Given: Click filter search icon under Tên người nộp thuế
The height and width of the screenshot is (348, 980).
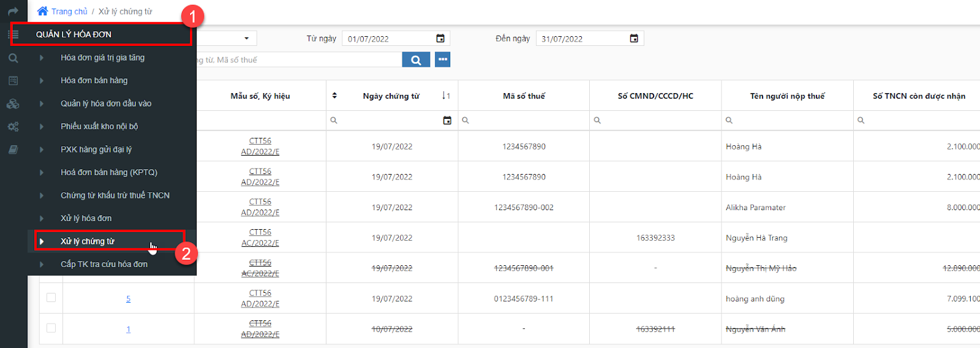Looking at the screenshot, I should pyautogui.click(x=729, y=120).
